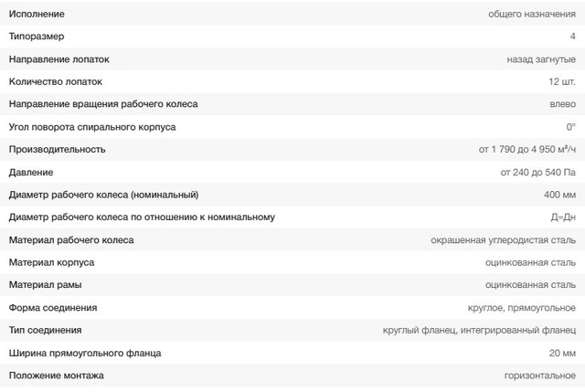585x392 pixels.
Task: Click the 'от 240 до 540 Па' value
Action: click(537, 172)
